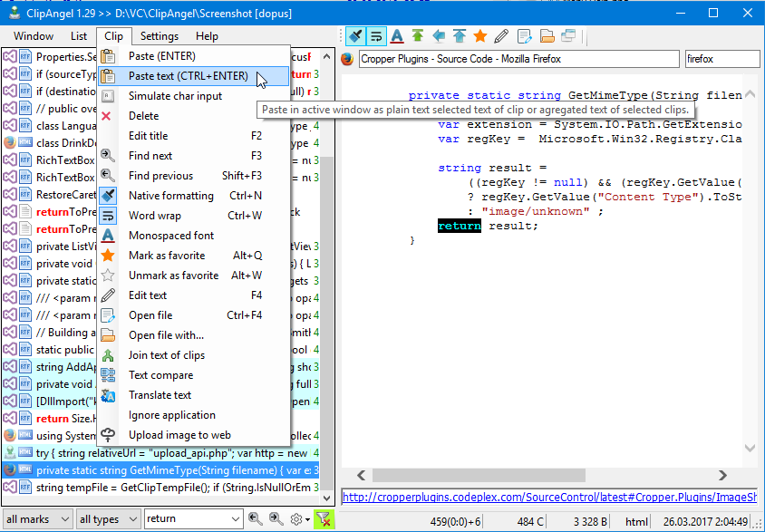Open the search options gear dropdown
This screenshot has height=532, width=765.
(x=299, y=519)
